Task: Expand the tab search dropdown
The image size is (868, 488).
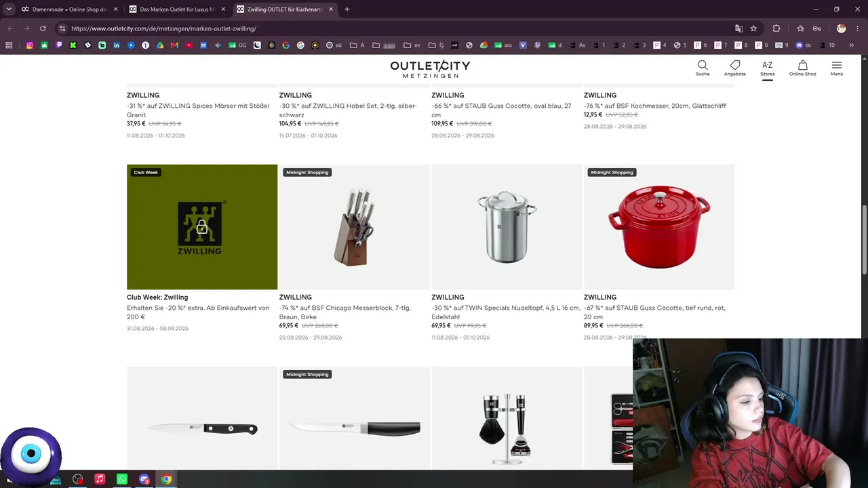Action: (x=9, y=9)
